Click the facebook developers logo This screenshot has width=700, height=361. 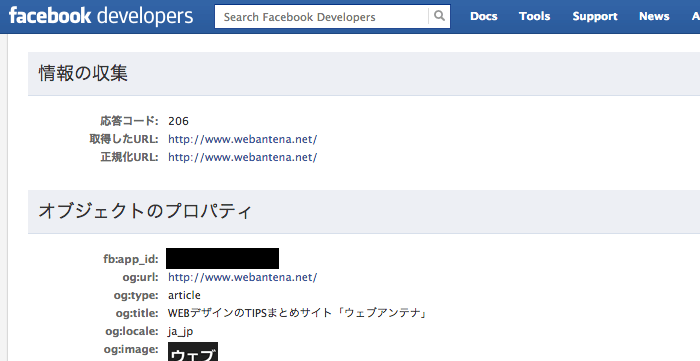[x=101, y=16]
